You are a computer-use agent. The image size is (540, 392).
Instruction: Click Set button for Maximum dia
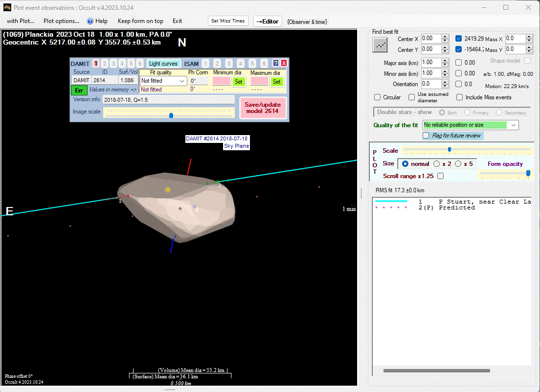[x=276, y=82]
